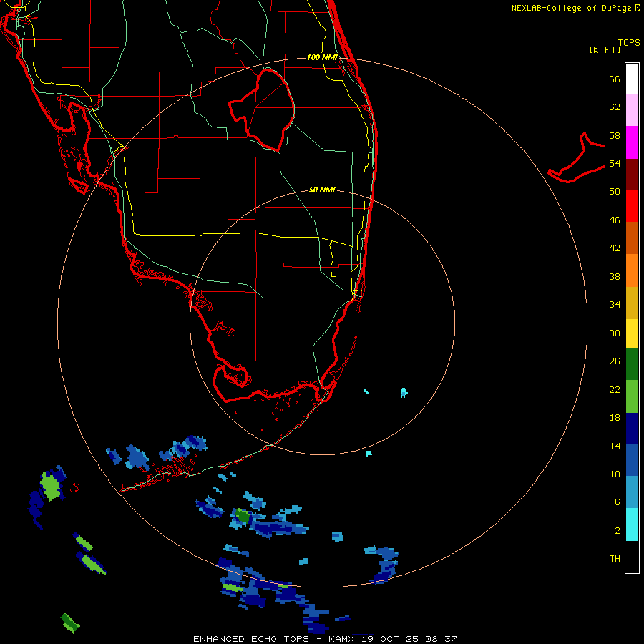This screenshot has width=644, height=644.
Task: Select the black TH swatch ending the scale
Action: click(x=632, y=557)
